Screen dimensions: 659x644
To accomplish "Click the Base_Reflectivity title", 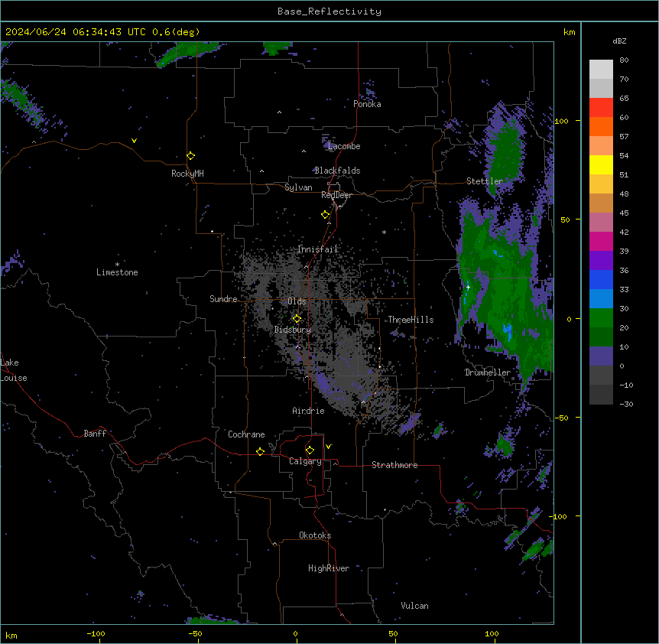I will (329, 11).
